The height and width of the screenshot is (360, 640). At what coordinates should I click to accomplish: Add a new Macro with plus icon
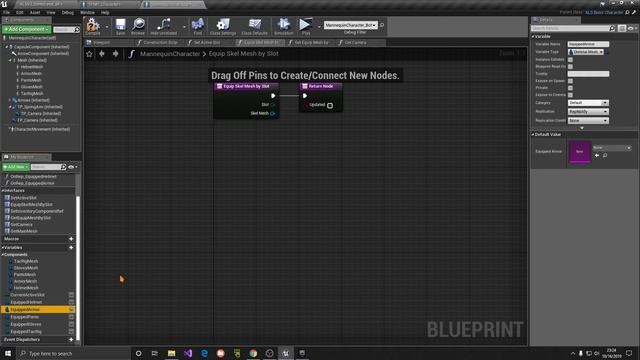71,239
